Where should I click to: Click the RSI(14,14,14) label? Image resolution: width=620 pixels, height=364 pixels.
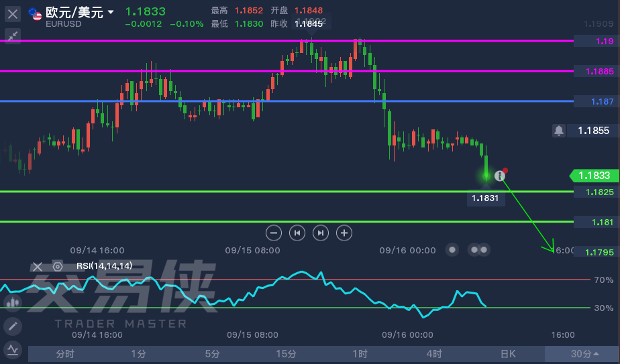click(x=105, y=266)
